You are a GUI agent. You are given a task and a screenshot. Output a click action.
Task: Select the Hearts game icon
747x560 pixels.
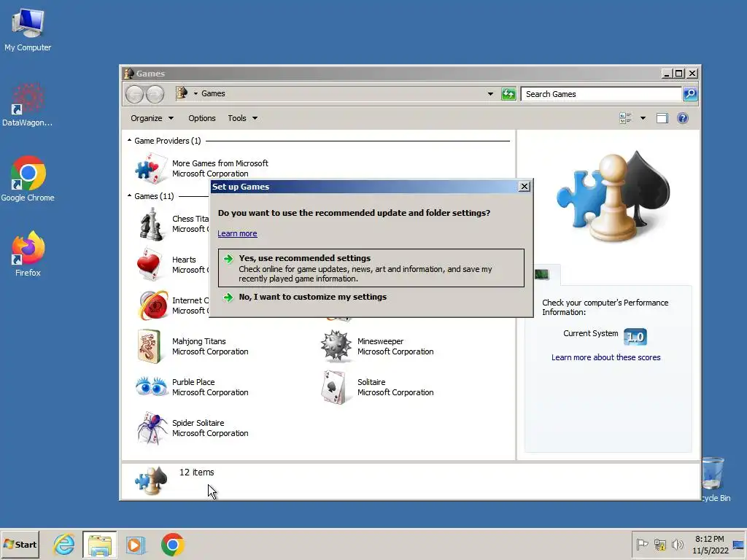click(149, 264)
